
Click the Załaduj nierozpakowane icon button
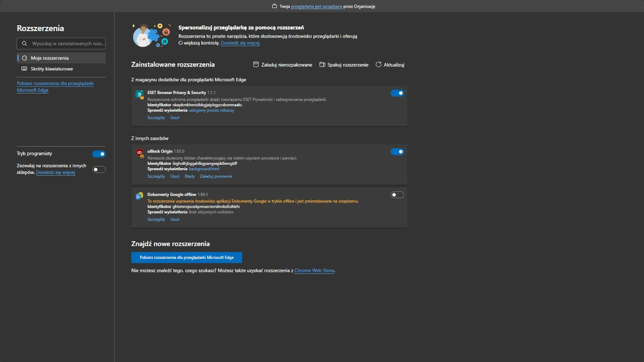pos(256,64)
